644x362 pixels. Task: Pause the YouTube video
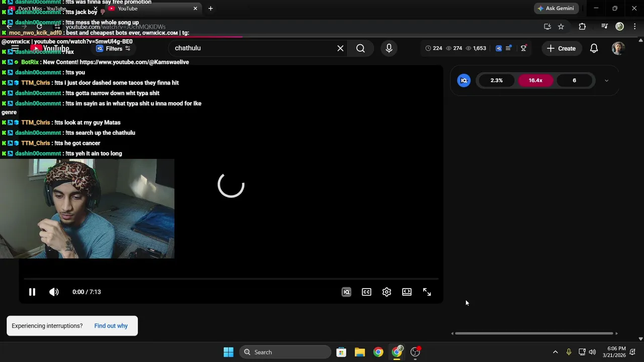32,292
